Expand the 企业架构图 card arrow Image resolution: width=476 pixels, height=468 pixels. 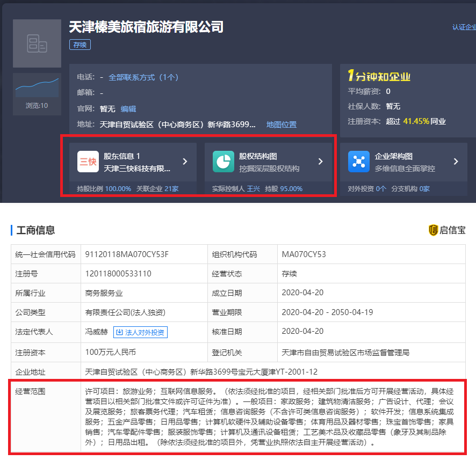coord(456,162)
